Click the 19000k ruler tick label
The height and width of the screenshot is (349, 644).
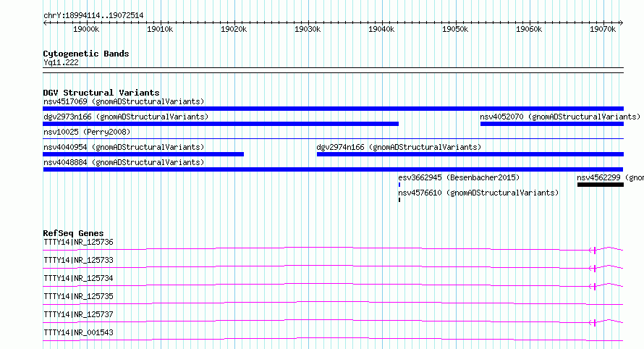(86, 30)
